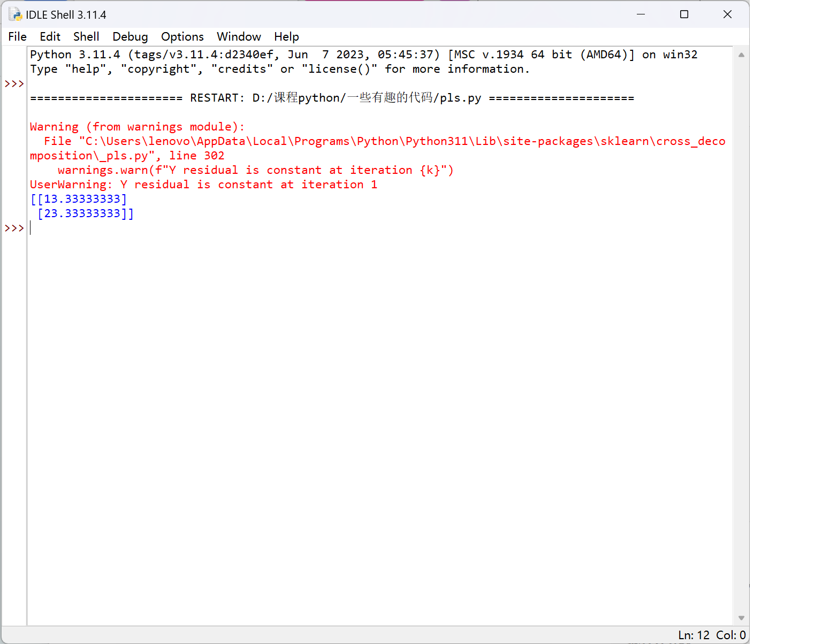Click the 'mposition\_pls.py", line 302' text
The image size is (822, 644).
[127, 156]
